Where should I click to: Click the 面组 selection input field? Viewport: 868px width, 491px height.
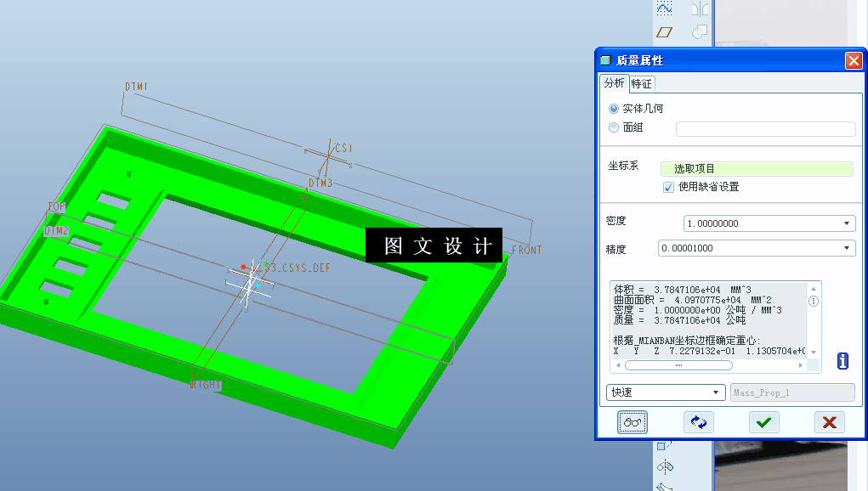coord(766,129)
